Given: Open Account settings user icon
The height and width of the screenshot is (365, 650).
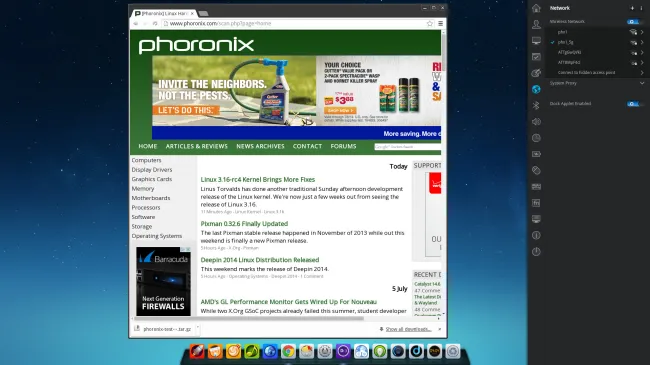Looking at the screenshot, I should coord(536,24).
